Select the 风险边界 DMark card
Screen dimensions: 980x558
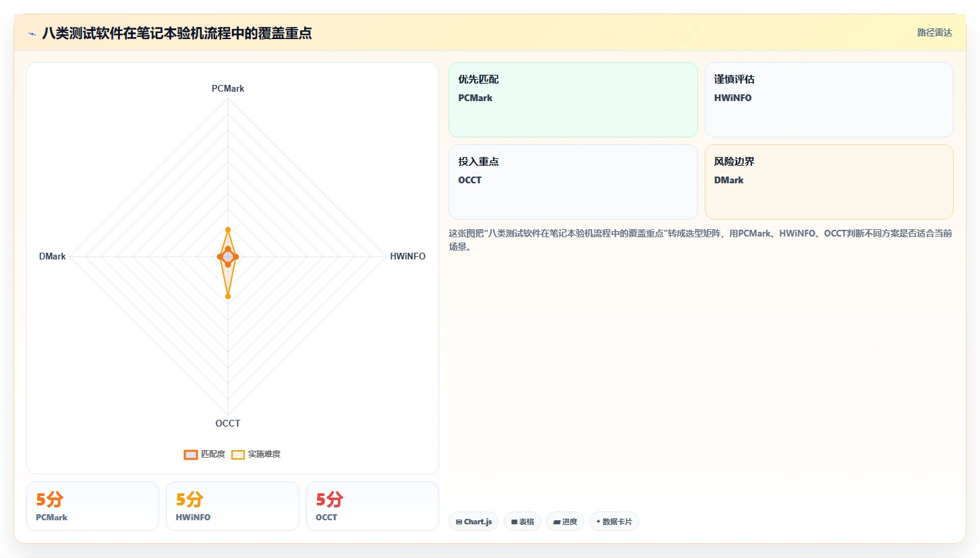pyautogui.click(x=829, y=182)
